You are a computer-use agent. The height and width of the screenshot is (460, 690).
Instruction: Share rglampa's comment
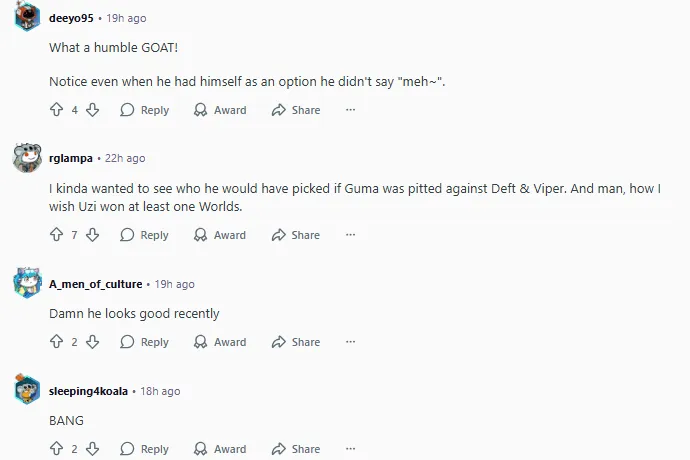point(295,235)
